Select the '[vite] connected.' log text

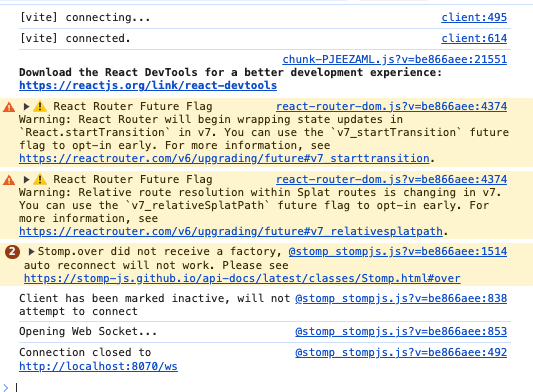75,38
